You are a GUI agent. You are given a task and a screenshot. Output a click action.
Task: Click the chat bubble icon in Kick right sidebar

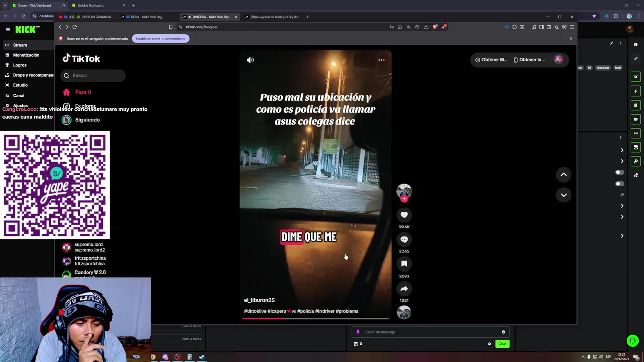coord(636,119)
